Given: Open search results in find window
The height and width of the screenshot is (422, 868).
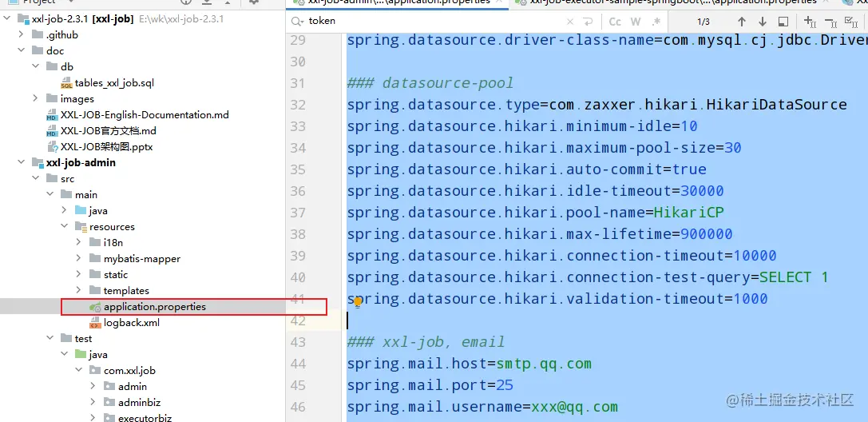Looking at the screenshot, I should tap(783, 22).
